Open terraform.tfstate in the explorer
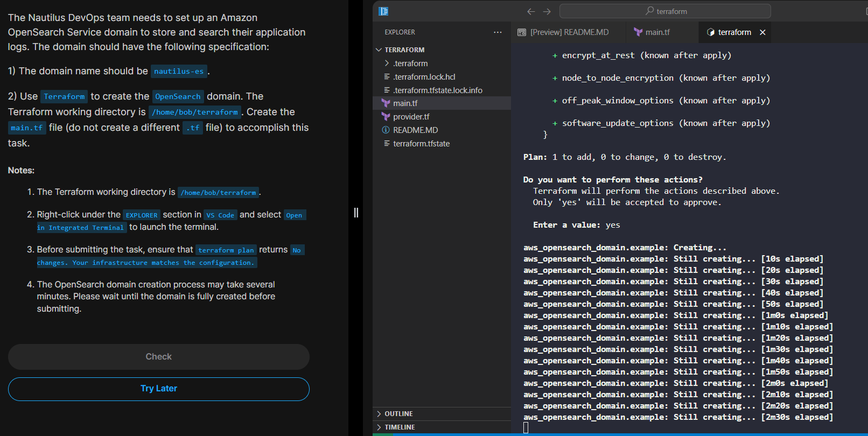Viewport: 868px width, 436px height. point(421,144)
